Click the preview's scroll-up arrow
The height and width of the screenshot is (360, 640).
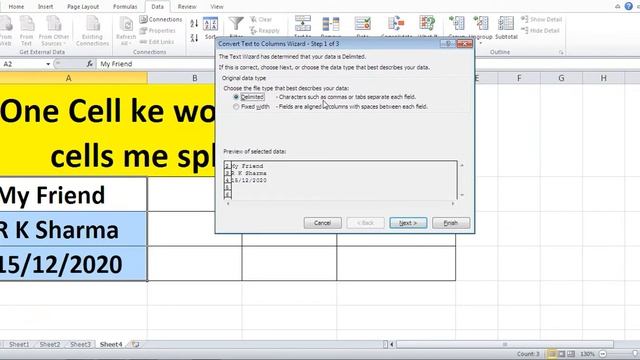pyautogui.click(x=462, y=165)
